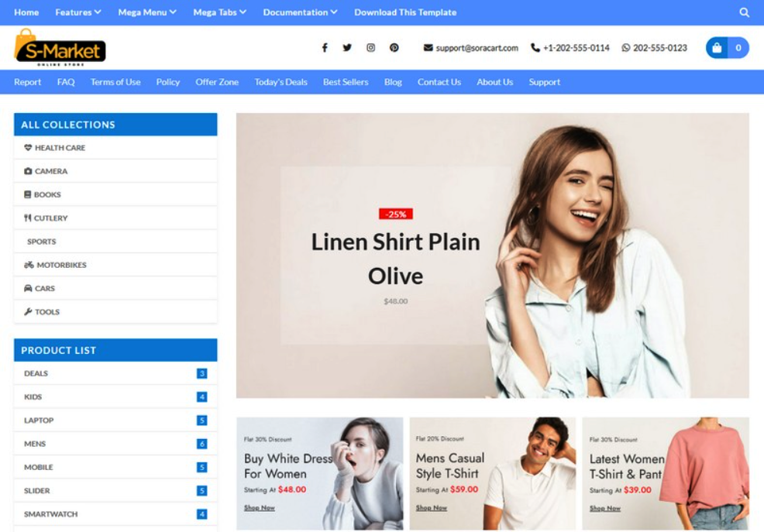Open Best Sellers in navigation bar
764x532 pixels.
pos(346,82)
